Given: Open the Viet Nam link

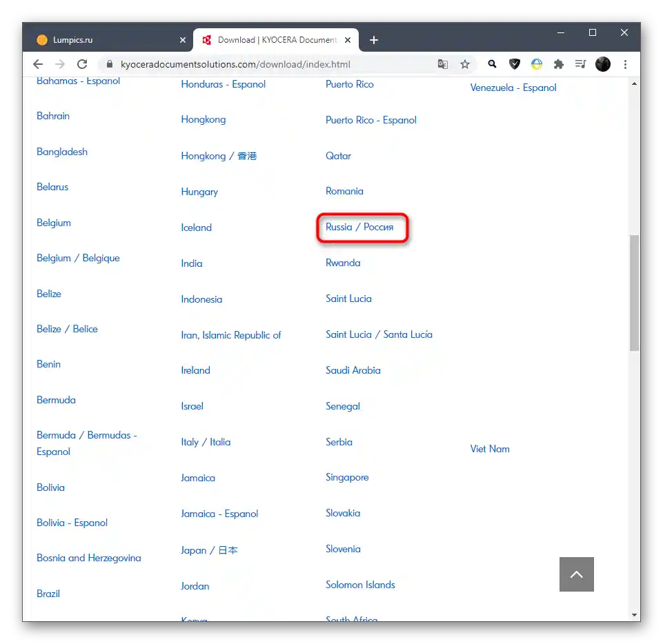Looking at the screenshot, I should [x=490, y=449].
